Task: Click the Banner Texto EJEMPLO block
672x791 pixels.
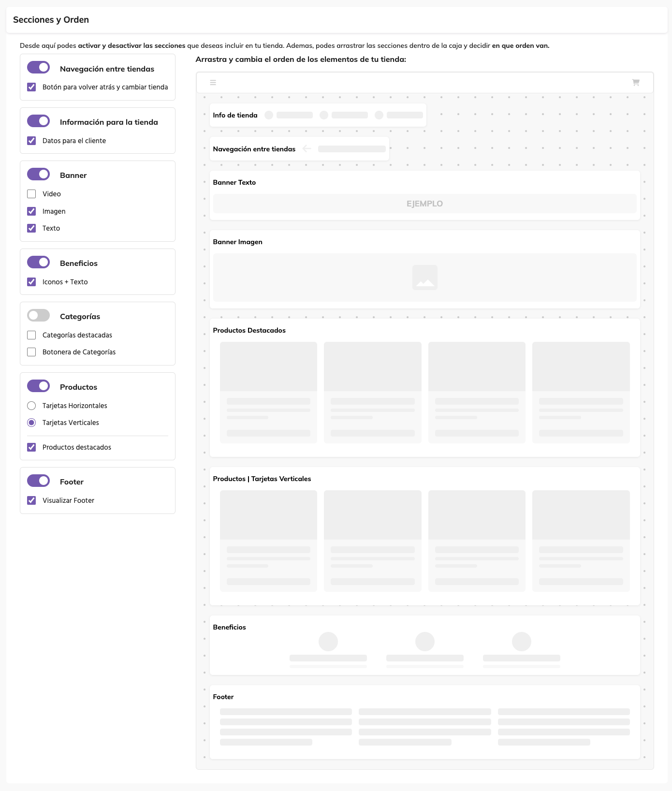Action: 424,204
